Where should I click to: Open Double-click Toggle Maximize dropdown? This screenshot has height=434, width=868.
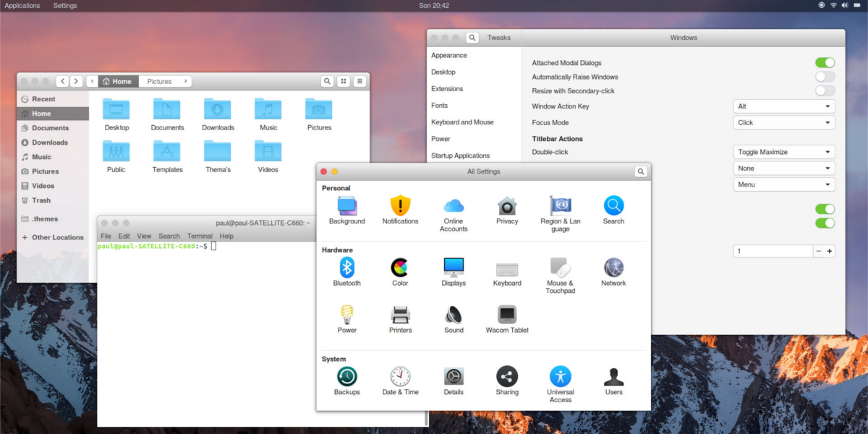(784, 152)
